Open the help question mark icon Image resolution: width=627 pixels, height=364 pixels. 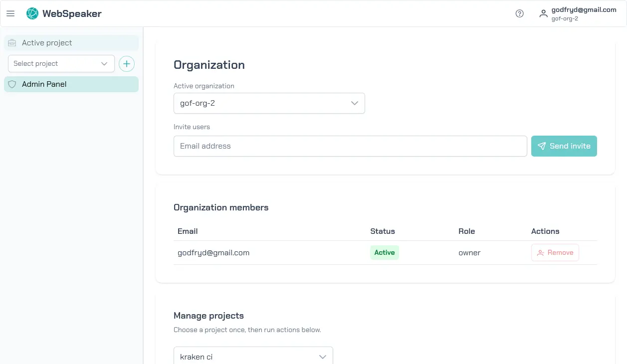tap(519, 13)
